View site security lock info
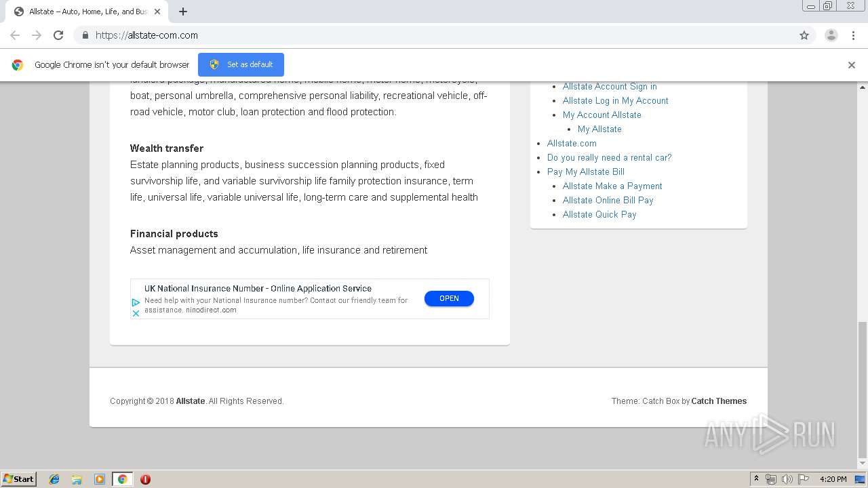The height and width of the screenshot is (488, 868). click(85, 35)
